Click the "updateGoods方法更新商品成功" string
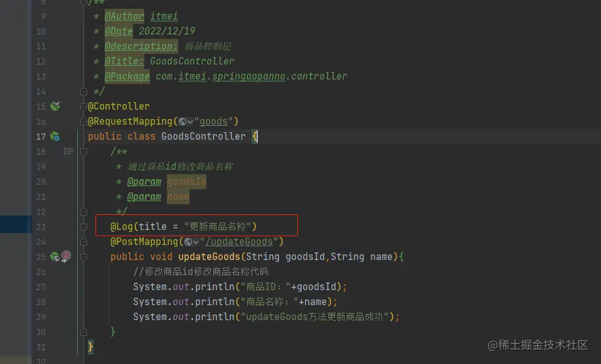 click(x=314, y=317)
